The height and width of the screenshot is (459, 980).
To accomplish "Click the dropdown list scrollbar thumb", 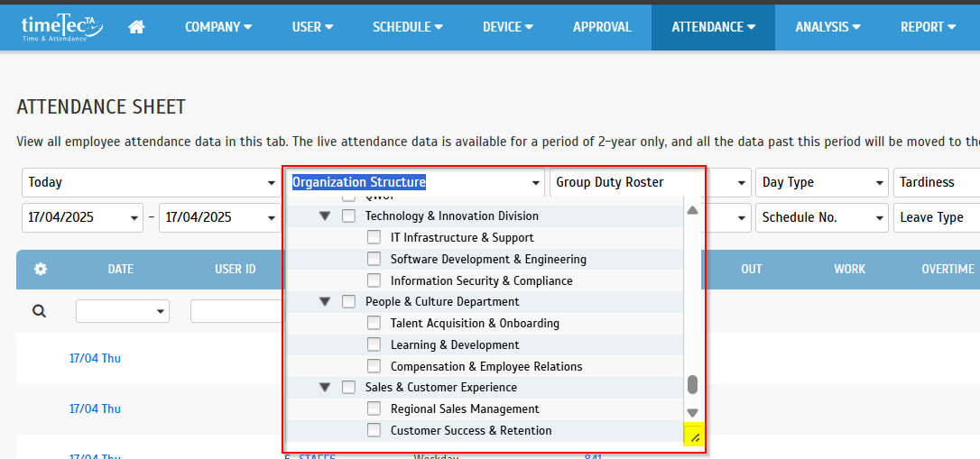I will 692,385.
